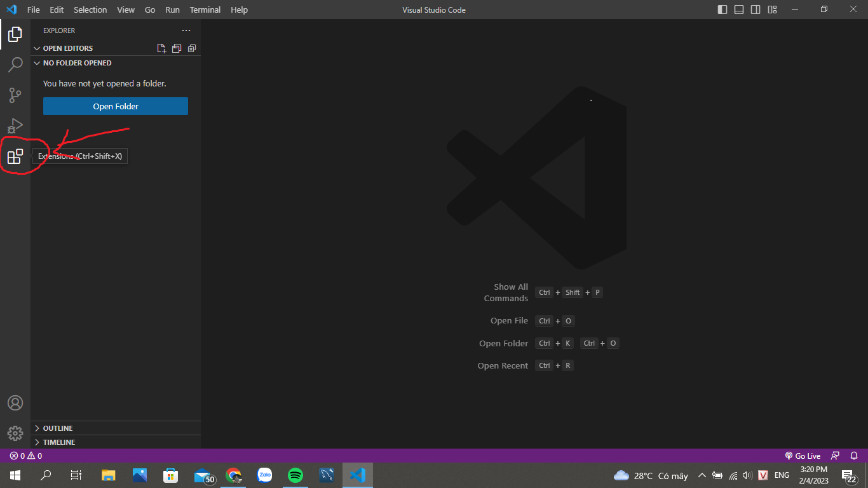Open the Go menu

pyautogui.click(x=150, y=10)
